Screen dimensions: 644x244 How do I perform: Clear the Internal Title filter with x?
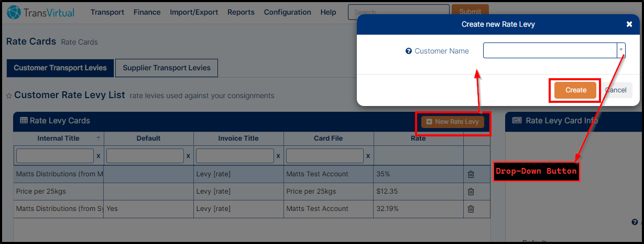pyautogui.click(x=99, y=156)
